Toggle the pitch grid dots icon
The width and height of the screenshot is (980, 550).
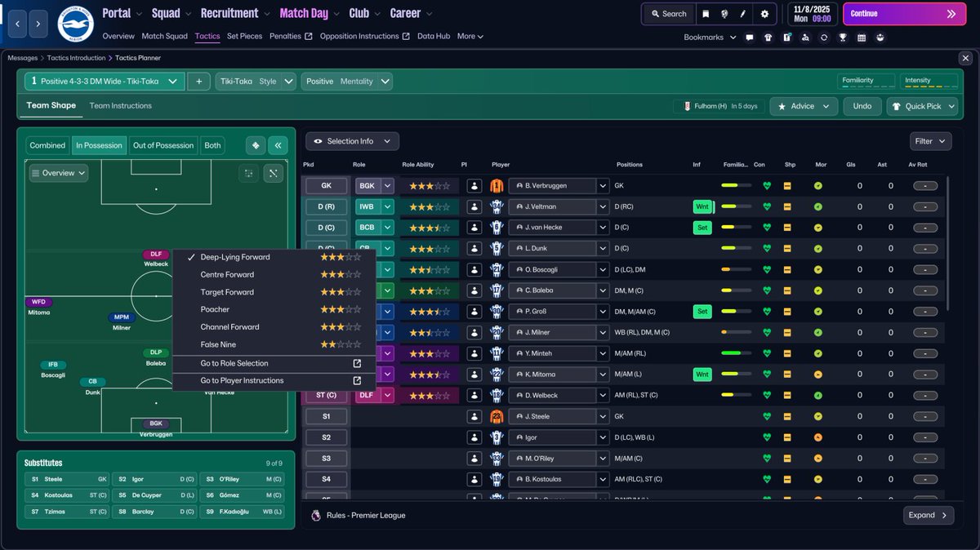click(248, 173)
